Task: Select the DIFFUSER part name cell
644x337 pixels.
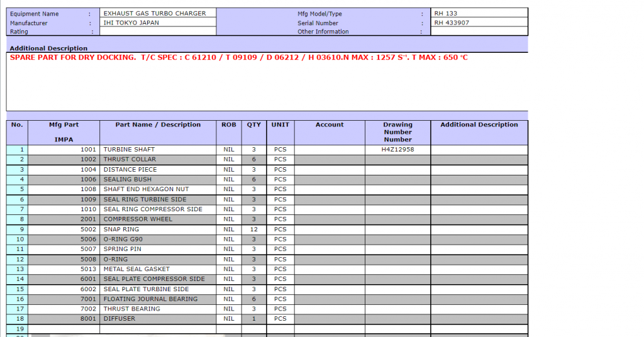Action: pos(157,319)
